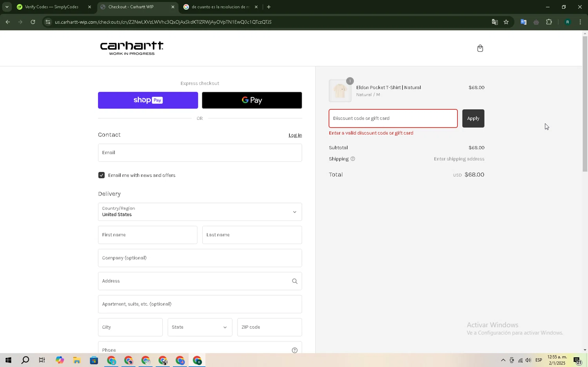Click the "Enter shipping address" shipping text
Viewport: 588px width, 367px height.
pyautogui.click(x=459, y=159)
